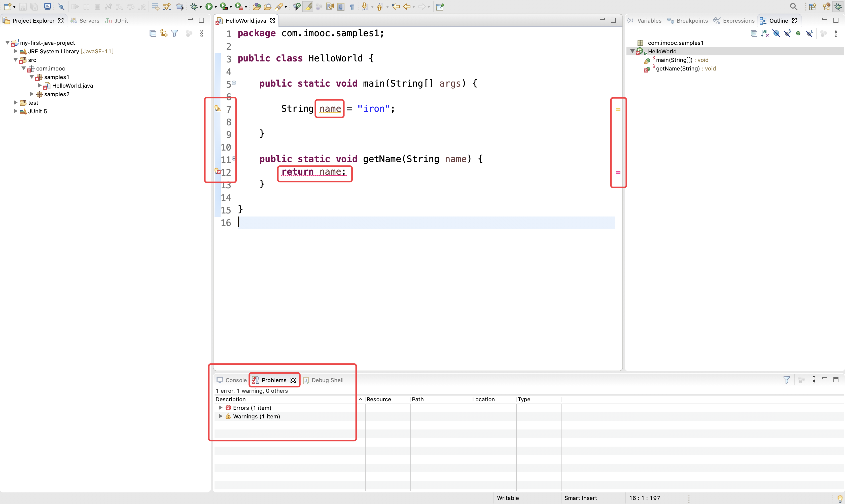
Task: Click the Problems view filter funnel icon
Action: [787, 380]
